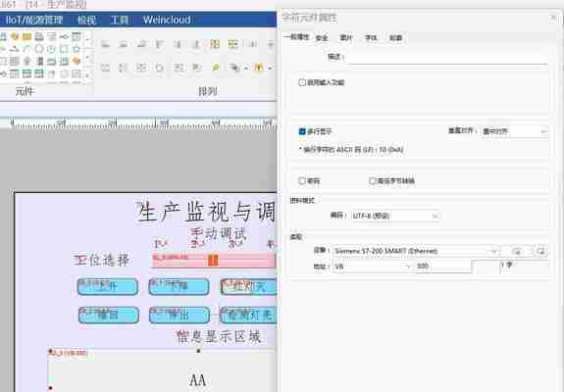Click the circle shape icon in 元件 gallery

pyautogui.click(x=39, y=49)
